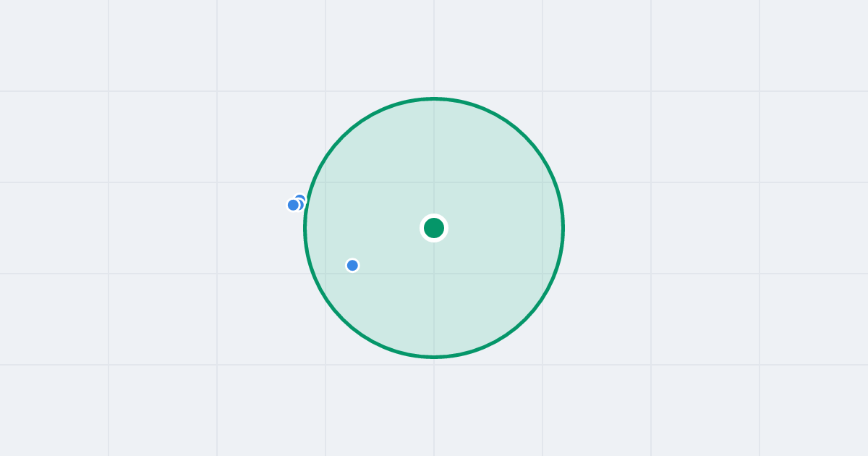This screenshot has height=456, width=868.
Task: Select the frontmost blue dot outside the circle
Action: (293, 205)
